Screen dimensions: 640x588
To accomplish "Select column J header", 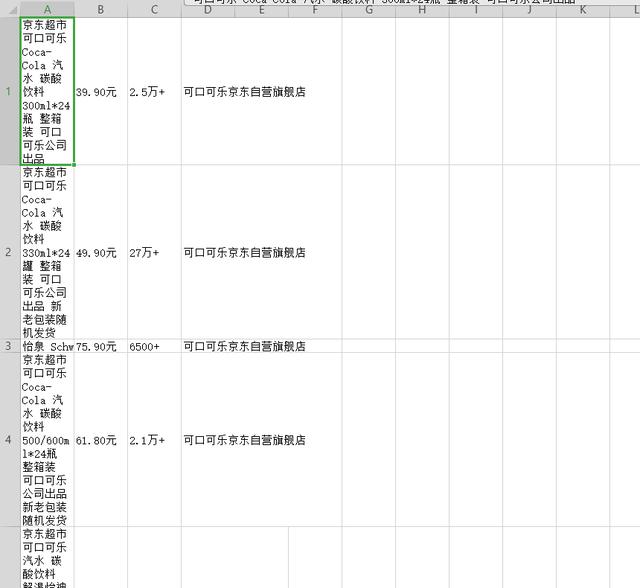I will (529, 10).
